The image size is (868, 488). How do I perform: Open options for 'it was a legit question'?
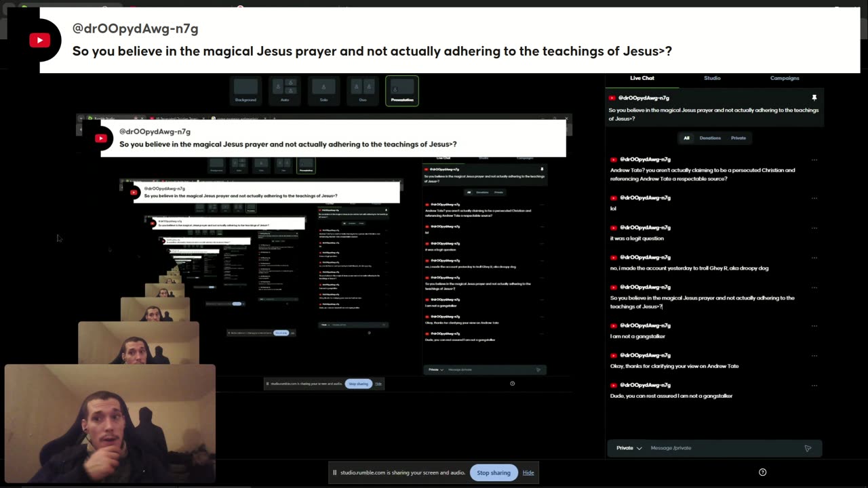tap(814, 228)
